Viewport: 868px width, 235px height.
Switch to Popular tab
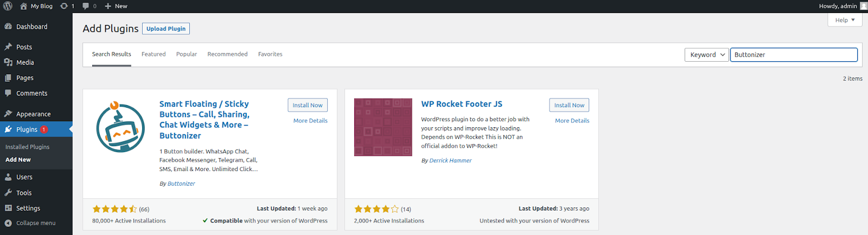(187, 54)
